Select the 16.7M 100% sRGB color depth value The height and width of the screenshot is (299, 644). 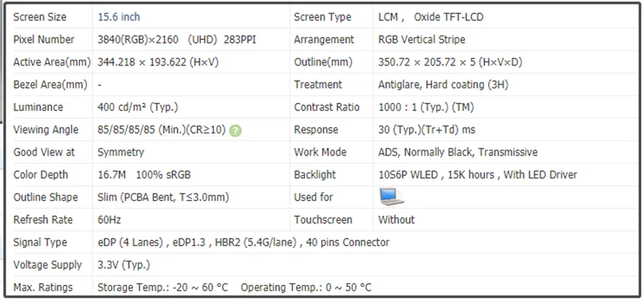tap(144, 175)
